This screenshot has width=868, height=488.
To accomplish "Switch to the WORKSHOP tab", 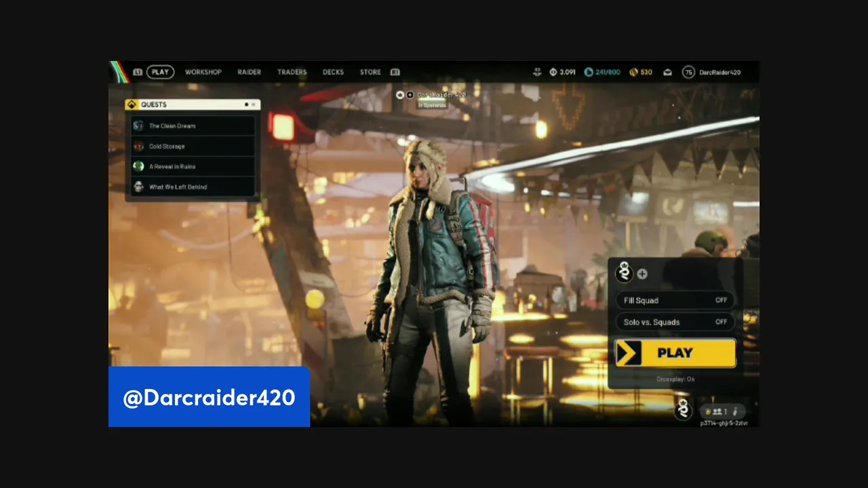I will (203, 72).
